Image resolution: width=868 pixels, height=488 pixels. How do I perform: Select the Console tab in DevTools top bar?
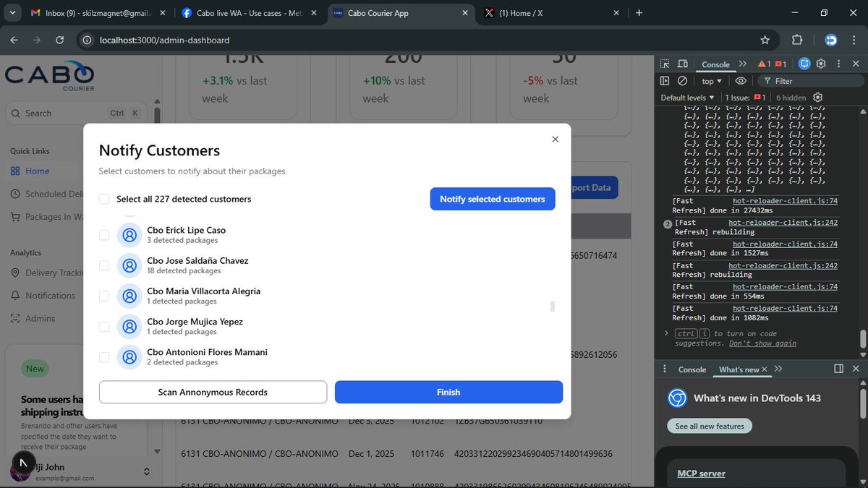[716, 64]
